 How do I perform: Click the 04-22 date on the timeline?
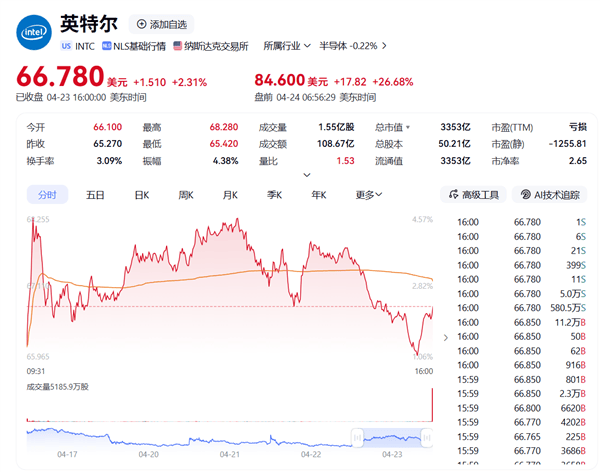point(311,454)
